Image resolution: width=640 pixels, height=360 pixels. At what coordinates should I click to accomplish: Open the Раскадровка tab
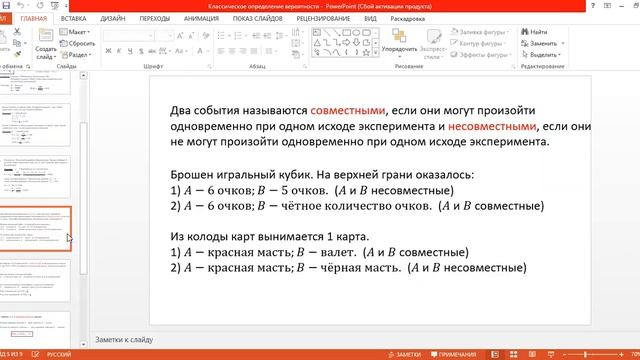408,19
